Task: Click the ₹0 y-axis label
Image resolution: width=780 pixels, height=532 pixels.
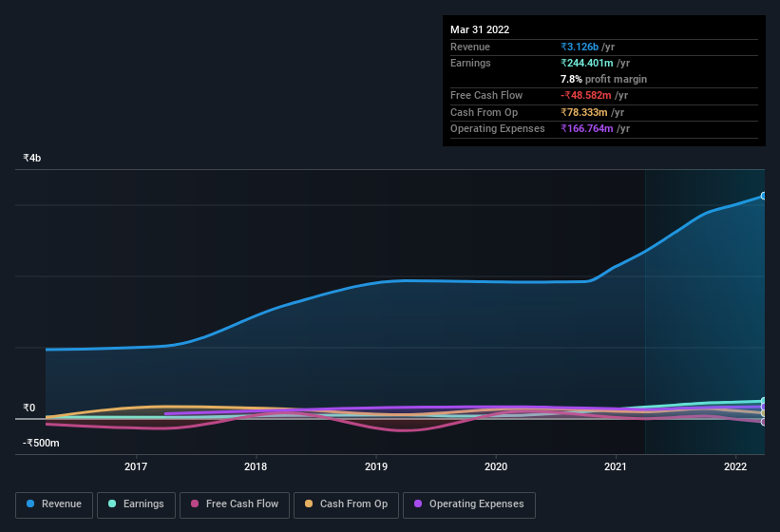Action: coord(29,408)
